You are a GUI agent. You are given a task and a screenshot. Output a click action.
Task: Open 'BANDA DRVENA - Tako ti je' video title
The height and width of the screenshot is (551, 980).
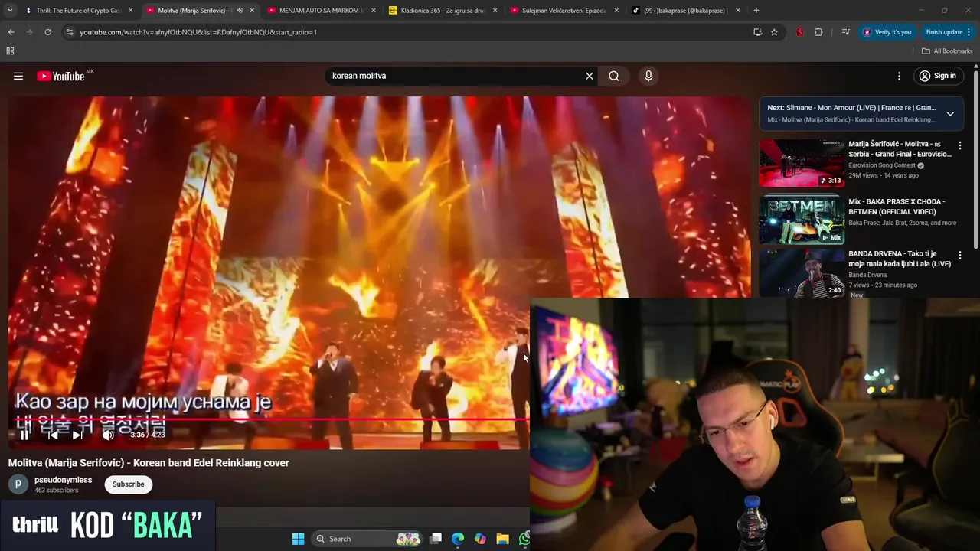900,259
